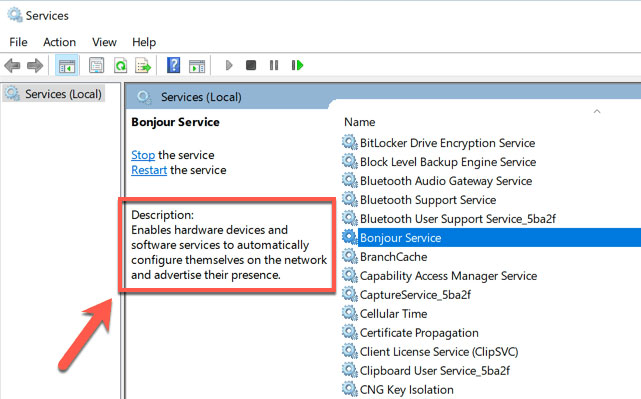Click the Refresh toolbar icon
The width and height of the screenshot is (641, 399).
[121, 65]
